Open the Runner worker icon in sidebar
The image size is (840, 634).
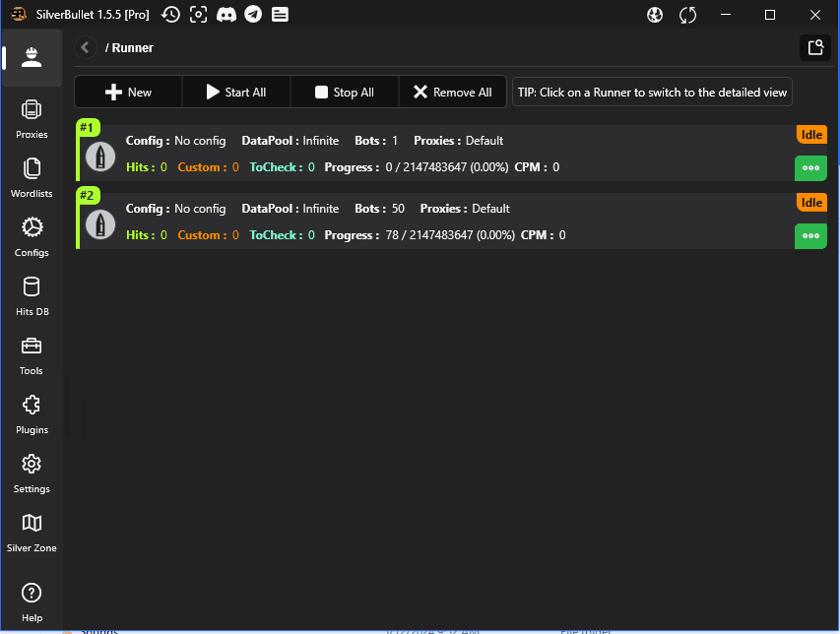click(32, 57)
